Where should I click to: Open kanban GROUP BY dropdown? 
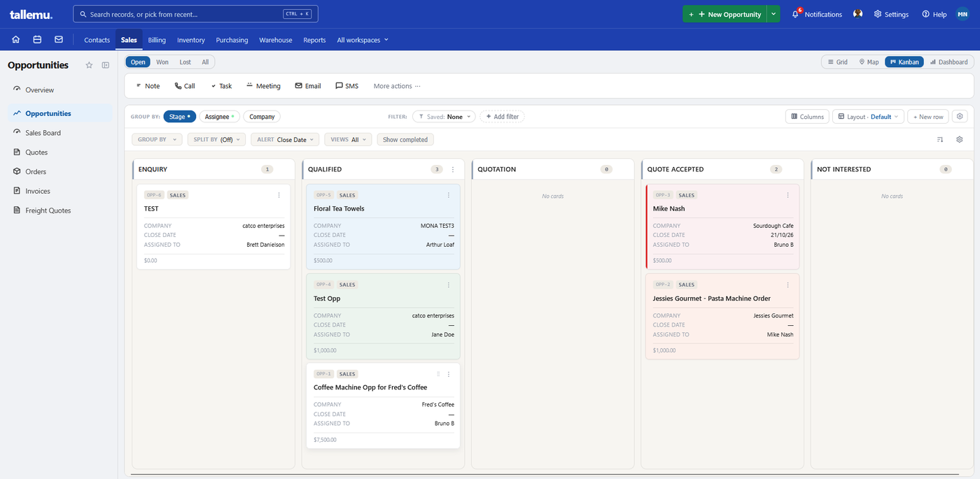coord(157,139)
